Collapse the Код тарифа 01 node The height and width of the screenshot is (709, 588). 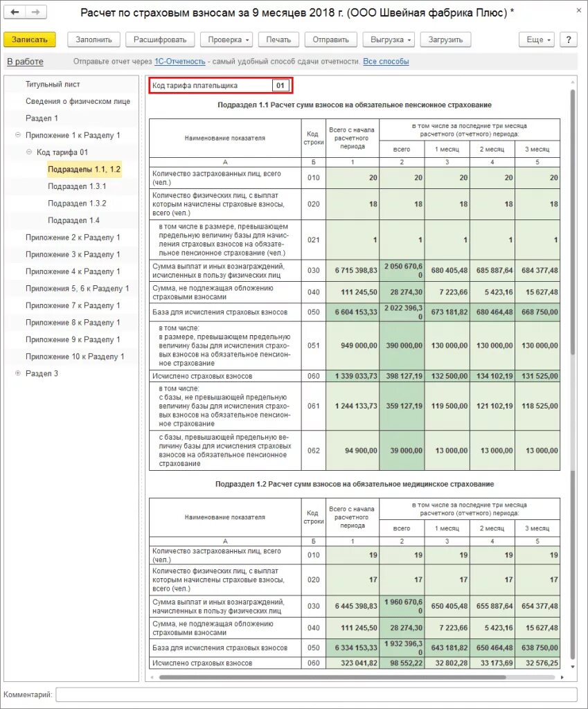tap(29, 152)
